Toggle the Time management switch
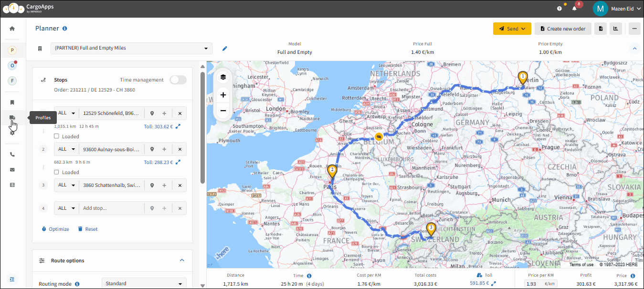This screenshot has width=644, height=289. pyautogui.click(x=178, y=80)
